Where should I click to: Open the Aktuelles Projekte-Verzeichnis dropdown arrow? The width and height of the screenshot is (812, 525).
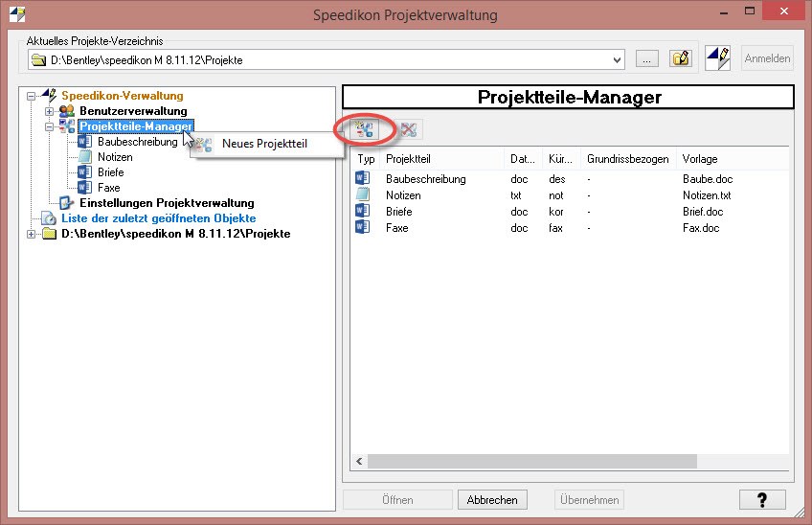(x=617, y=60)
